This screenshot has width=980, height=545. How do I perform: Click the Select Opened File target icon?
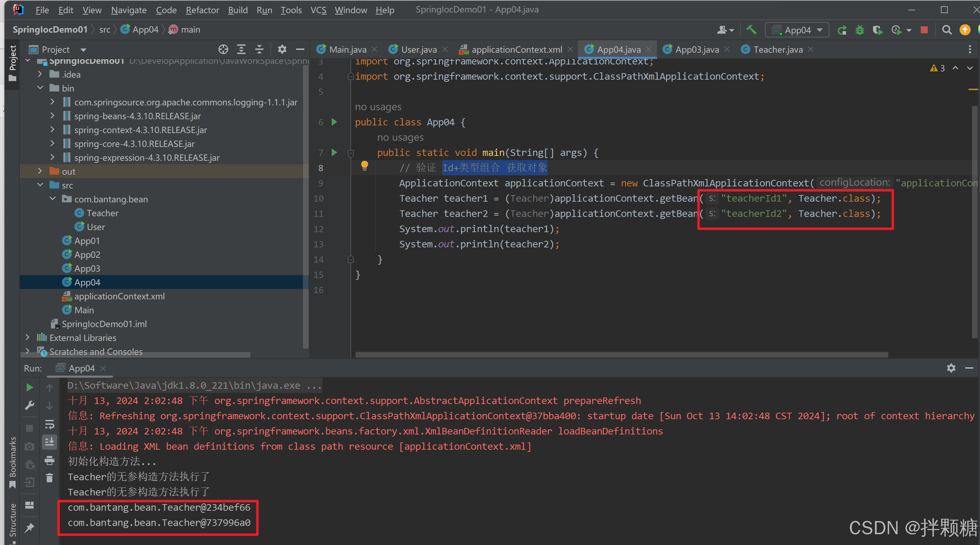click(x=223, y=50)
